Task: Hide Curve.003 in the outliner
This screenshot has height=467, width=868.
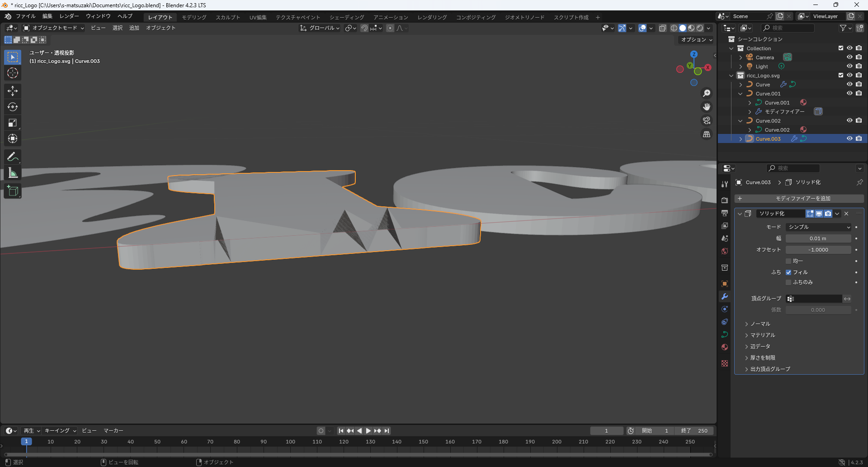Action: pyautogui.click(x=849, y=138)
